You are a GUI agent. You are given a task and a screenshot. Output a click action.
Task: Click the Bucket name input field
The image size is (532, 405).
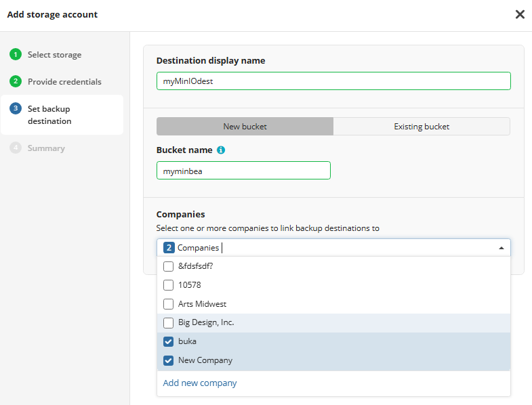pyautogui.click(x=243, y=171)
